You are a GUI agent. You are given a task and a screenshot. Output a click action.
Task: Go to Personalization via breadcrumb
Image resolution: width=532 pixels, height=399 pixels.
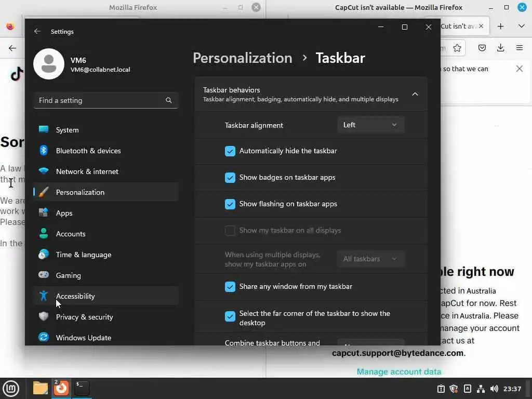click(243, 58)
